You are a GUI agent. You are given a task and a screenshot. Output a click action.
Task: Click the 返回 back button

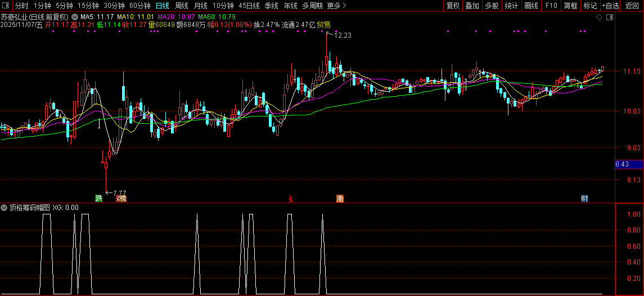tap(632, 6)
